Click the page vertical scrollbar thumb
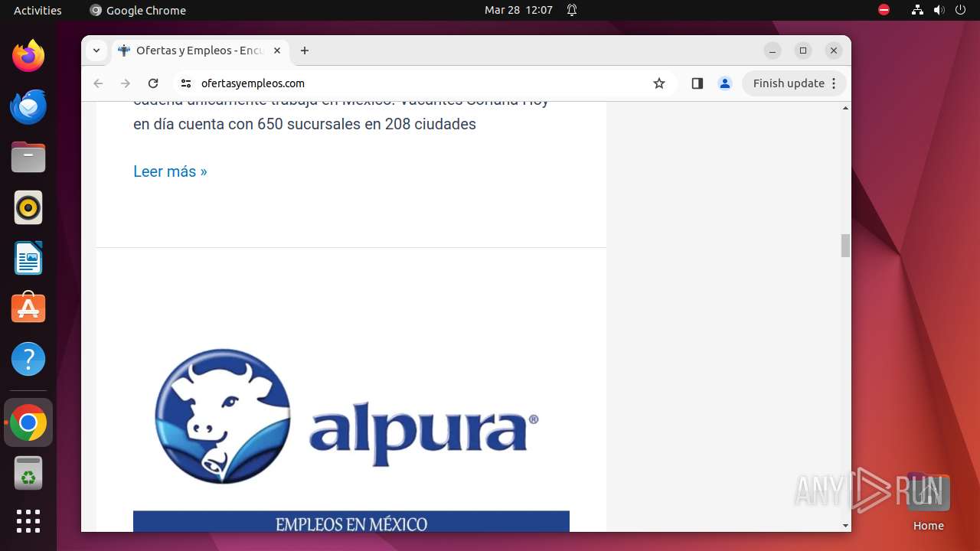Viewport: 980px width, 551px height. tap(845, 246)
